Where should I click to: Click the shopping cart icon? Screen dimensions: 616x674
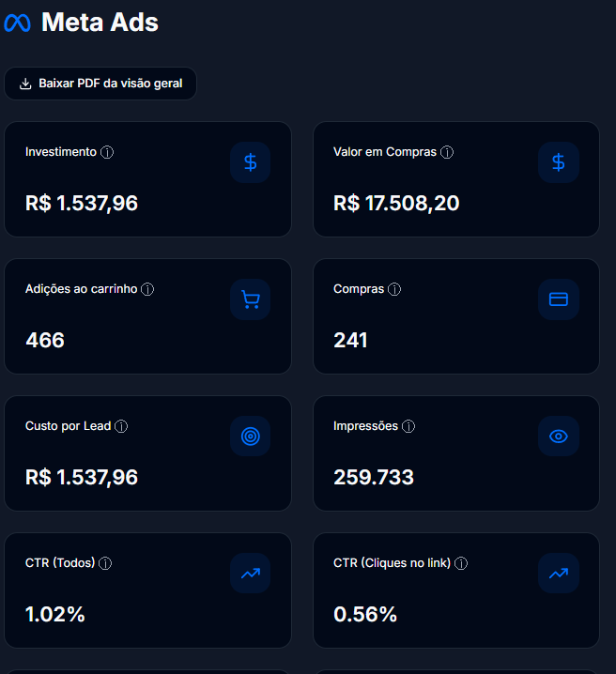250,299
